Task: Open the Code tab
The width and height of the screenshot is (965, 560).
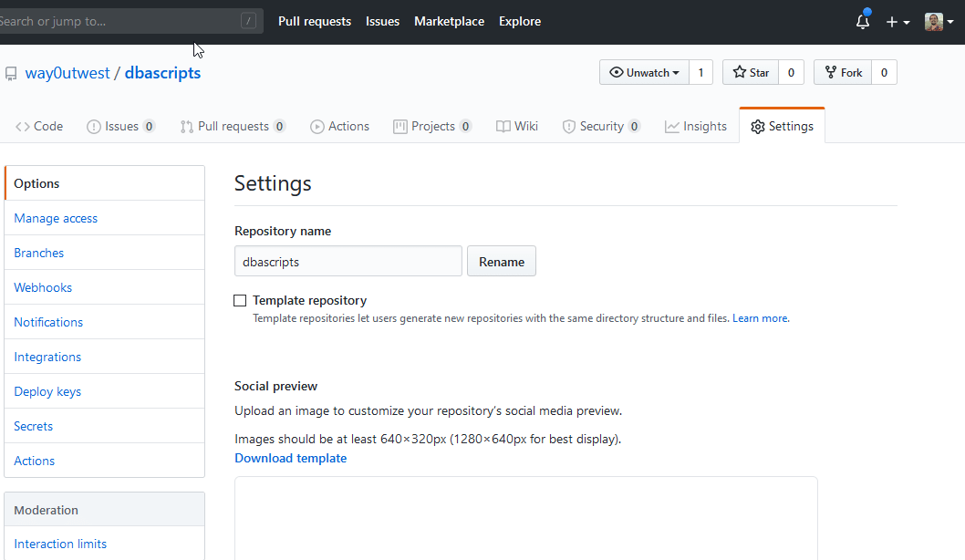Action: [x=39, y=127]
